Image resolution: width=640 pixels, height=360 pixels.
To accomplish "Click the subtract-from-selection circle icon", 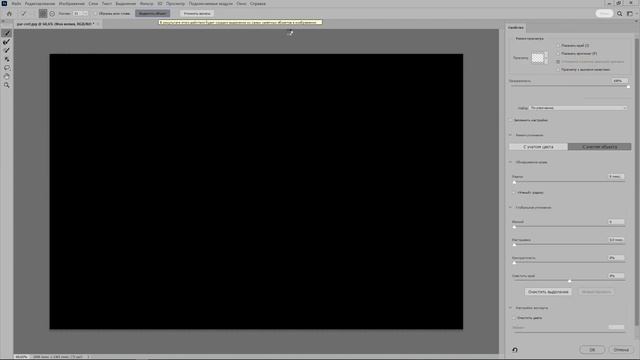I will tap(52, 13).
